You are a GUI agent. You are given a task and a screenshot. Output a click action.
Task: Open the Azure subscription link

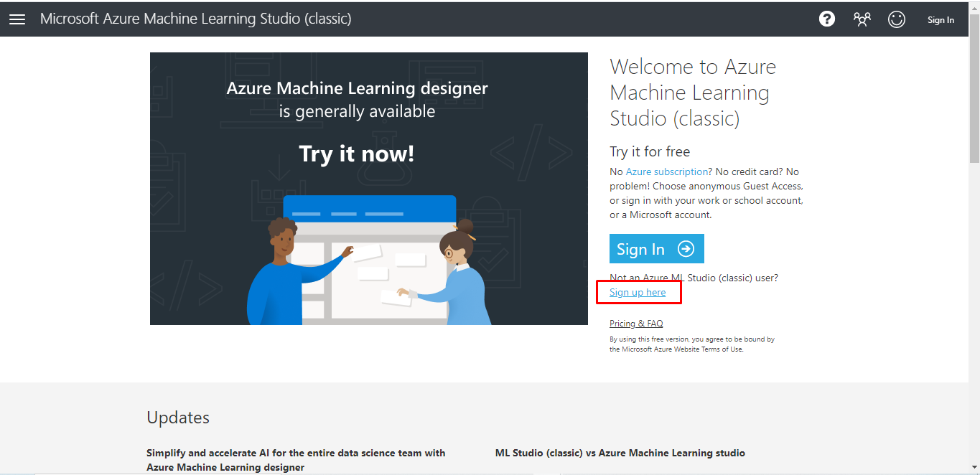click(667, 171)
